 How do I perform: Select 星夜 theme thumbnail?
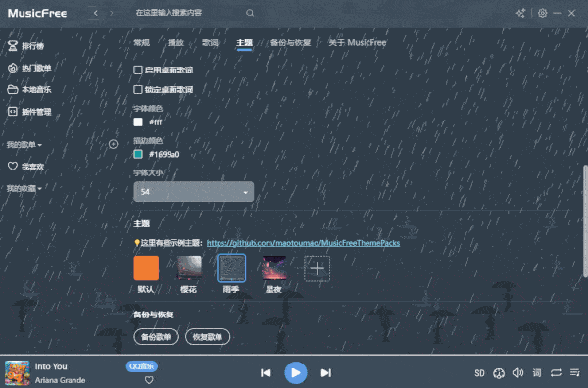point(274,268)
